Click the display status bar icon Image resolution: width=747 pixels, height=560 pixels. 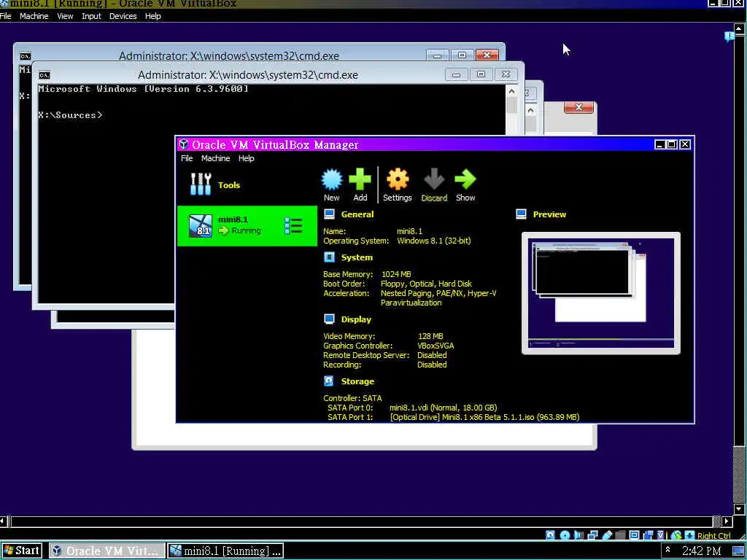tap(634, 535)
